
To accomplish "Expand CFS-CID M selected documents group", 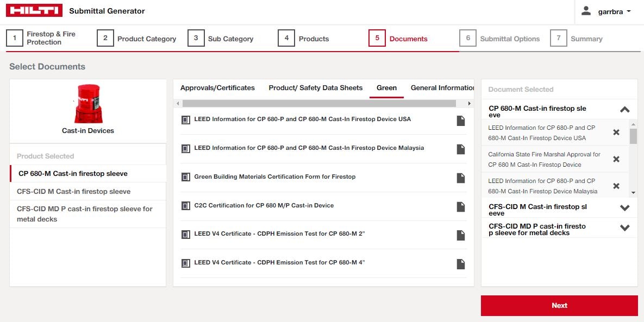I will tap(624, 208).
